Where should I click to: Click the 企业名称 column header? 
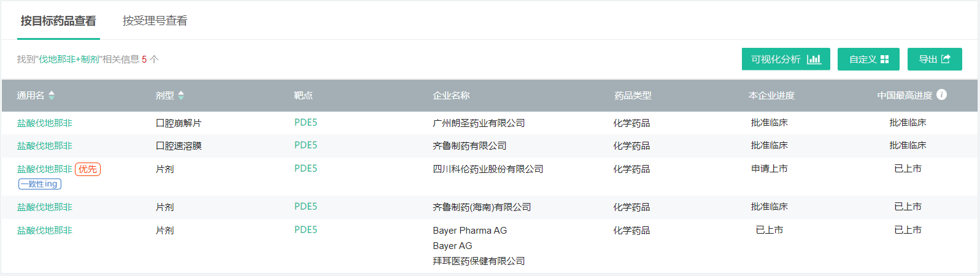click(451, 95)
